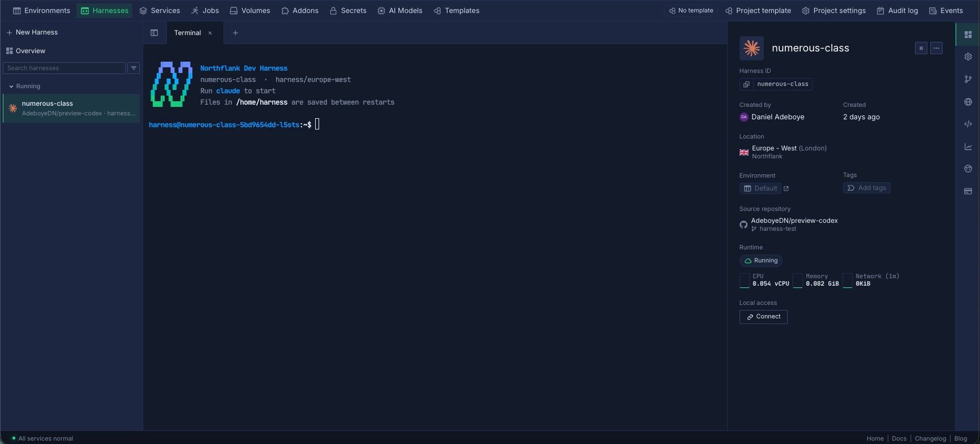Open Default environment external link icon

(786, 188)
